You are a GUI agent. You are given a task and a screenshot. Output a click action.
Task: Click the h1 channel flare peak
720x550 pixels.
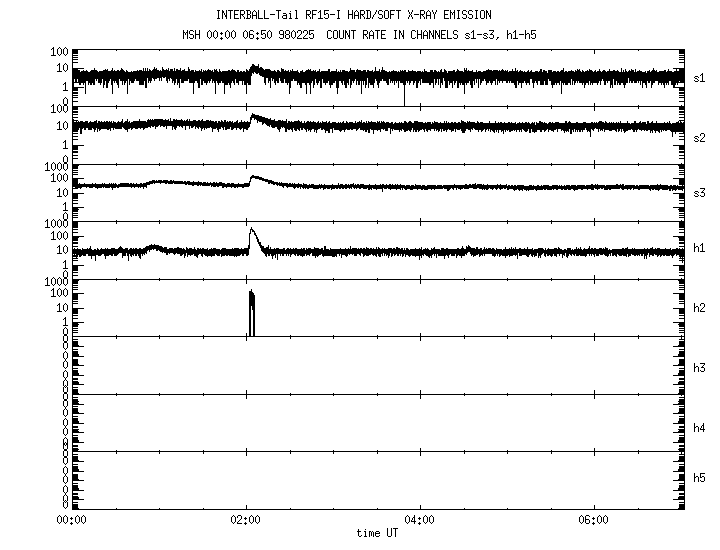(251, 231)
